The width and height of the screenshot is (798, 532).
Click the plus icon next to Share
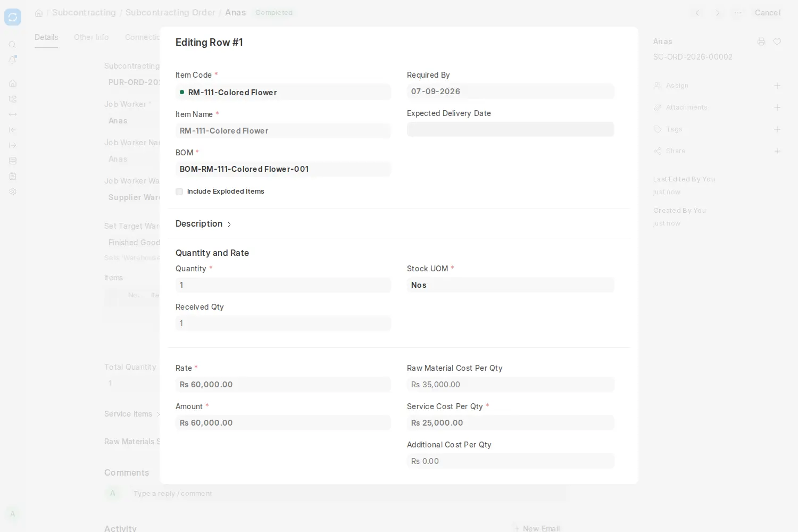tap(777, 151)
